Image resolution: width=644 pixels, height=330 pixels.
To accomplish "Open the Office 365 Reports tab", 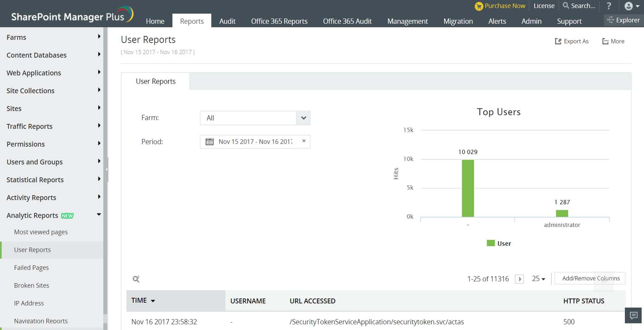I will tap(279, 21).
